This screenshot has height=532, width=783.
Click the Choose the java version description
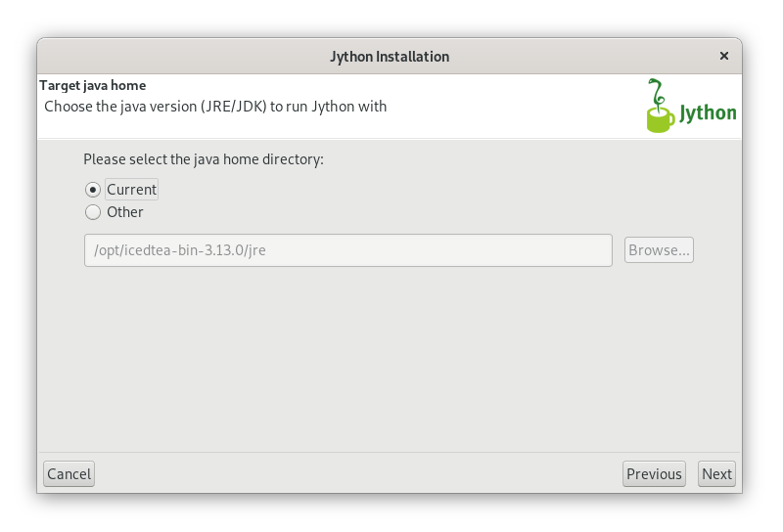(215, 107)
